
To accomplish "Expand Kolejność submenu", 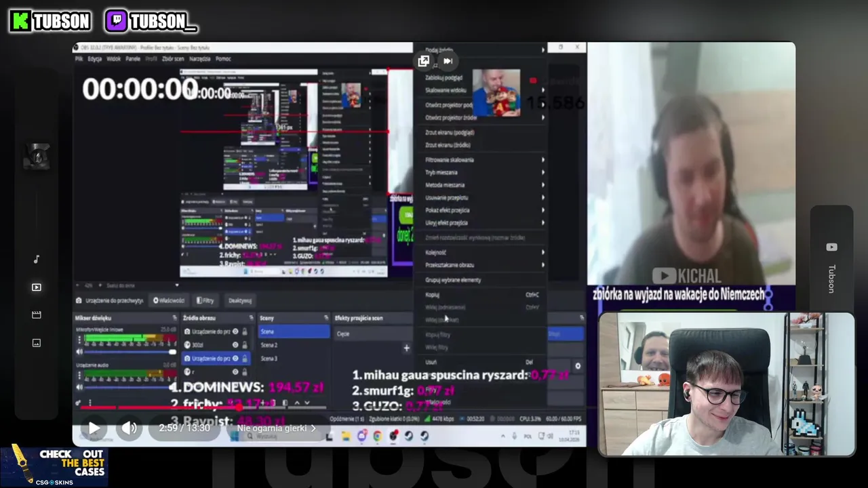I will [480, 252].
